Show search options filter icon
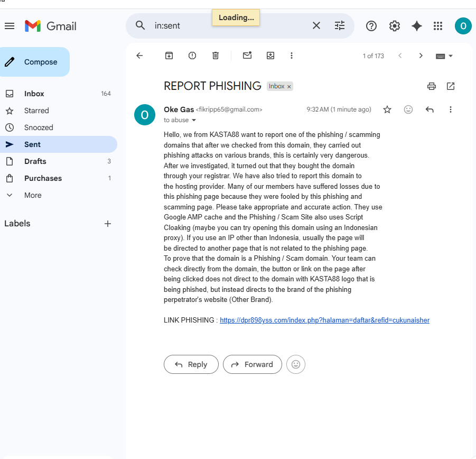The image size is (476, 459). click(339, 26)
